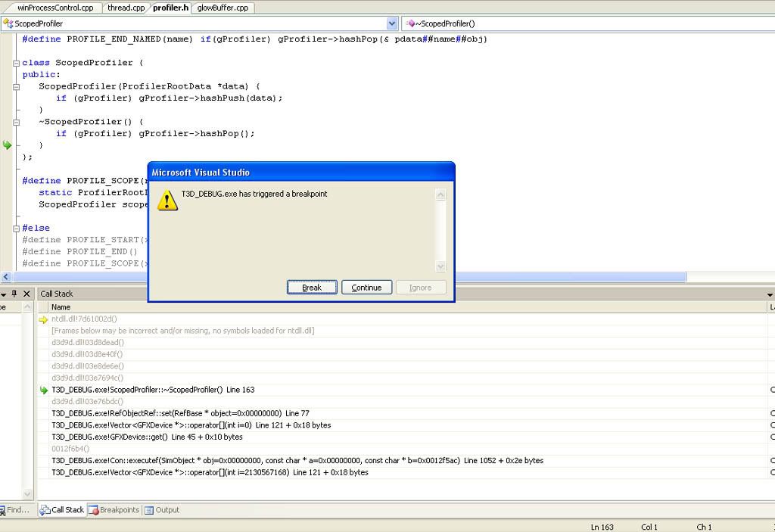Click the warning icon in the dialog
Image resolution: width=775 pixels, height=532 pixels.
[x=168, y=200]
